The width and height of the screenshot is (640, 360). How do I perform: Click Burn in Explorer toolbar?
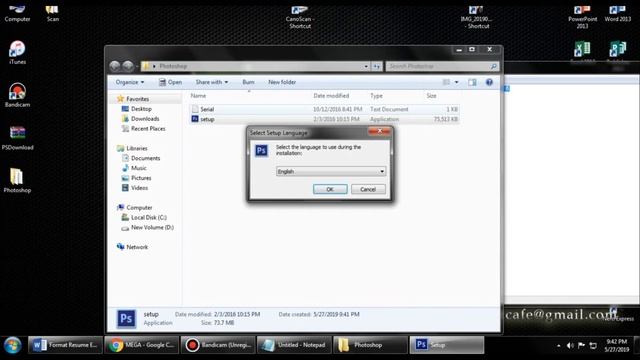[x=248, y=82]
